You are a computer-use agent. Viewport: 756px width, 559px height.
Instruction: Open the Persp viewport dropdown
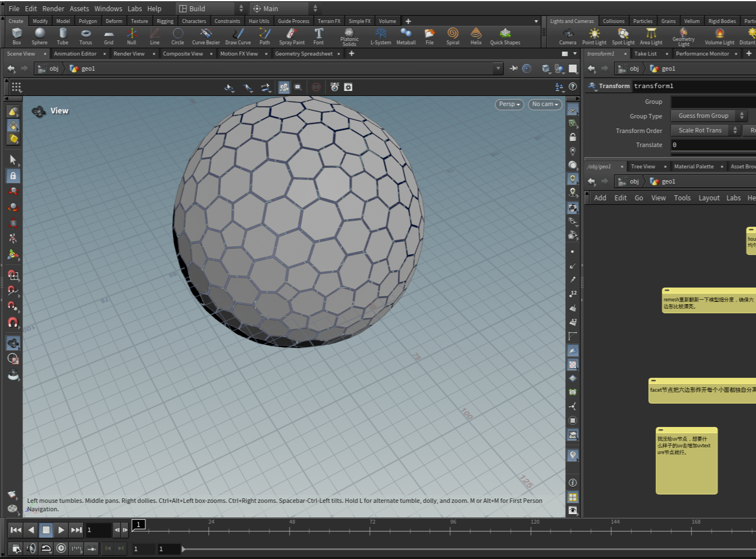tap(510, 104)
